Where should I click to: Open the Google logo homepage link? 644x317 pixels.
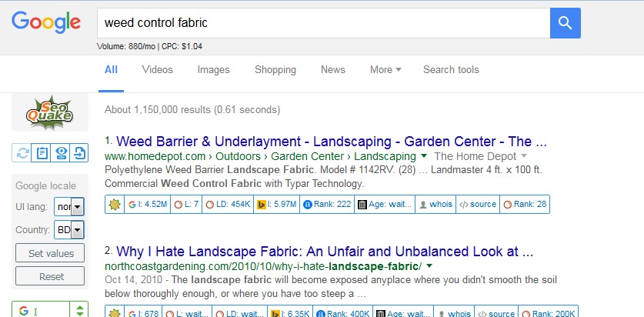click(46, 22)
